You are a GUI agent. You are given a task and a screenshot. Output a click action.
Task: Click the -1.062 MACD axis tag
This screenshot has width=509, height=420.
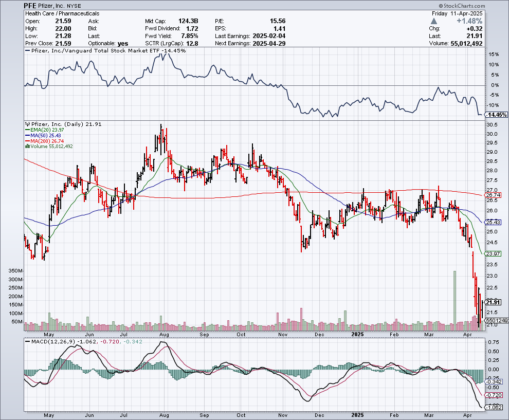[x=495, y=407]
